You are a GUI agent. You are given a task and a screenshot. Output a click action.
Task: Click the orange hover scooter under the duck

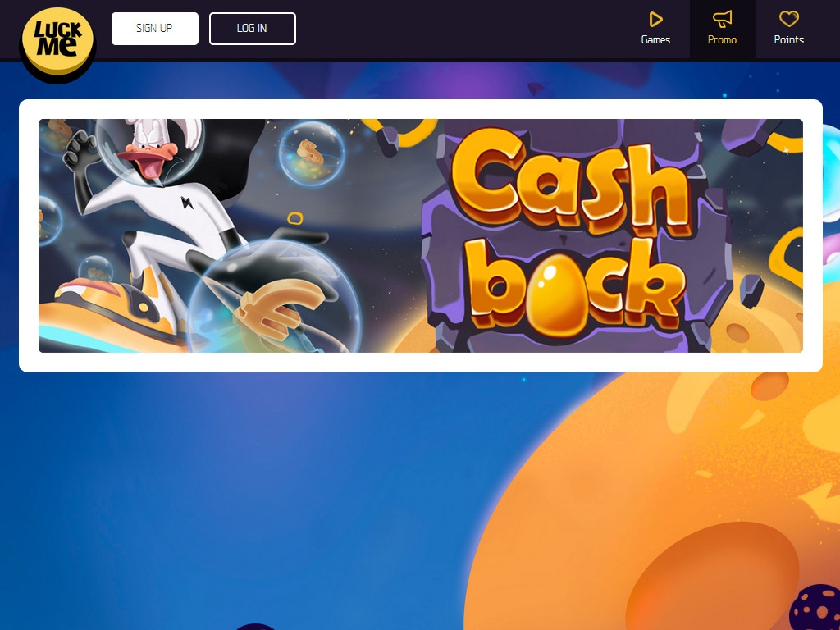[x=107, y=316]
